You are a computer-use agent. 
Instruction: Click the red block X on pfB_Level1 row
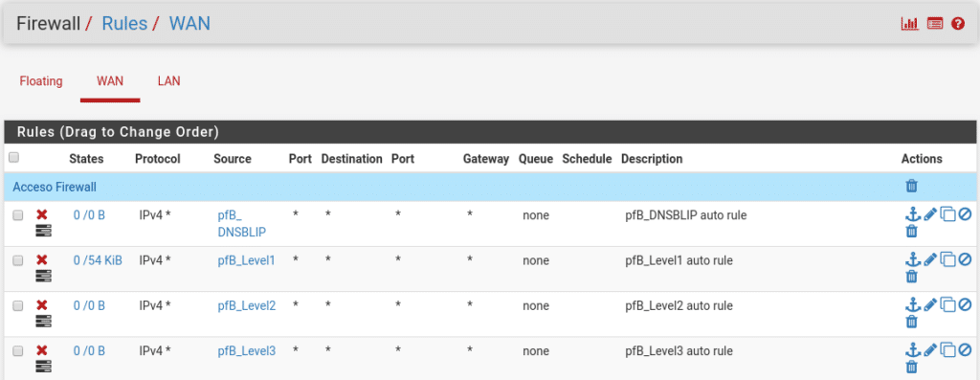click(x=42, y=260)
